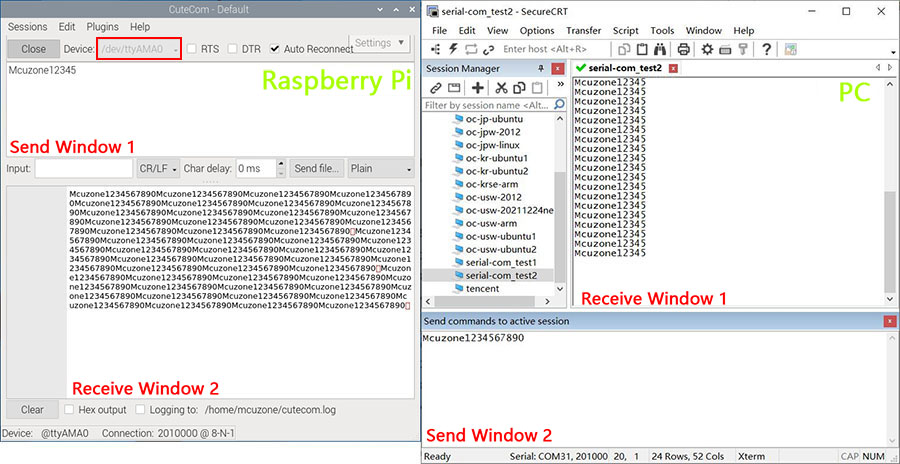Open the CuteCom Settings dropdown button

[379, 43]
